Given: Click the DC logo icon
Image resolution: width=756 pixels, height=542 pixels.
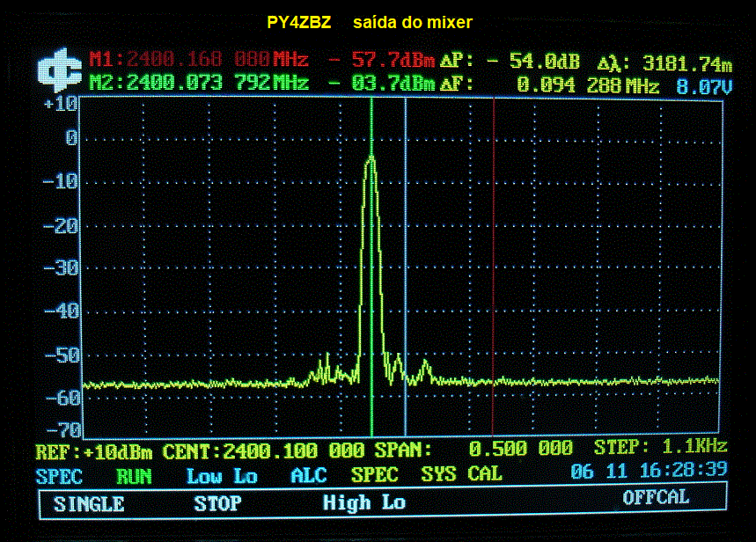Looking at the screenshot, I should tap(60, 70).
